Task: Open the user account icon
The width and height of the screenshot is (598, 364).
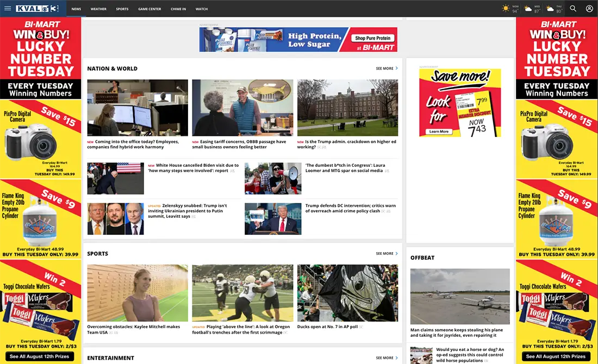Action: tap(589, 8)
